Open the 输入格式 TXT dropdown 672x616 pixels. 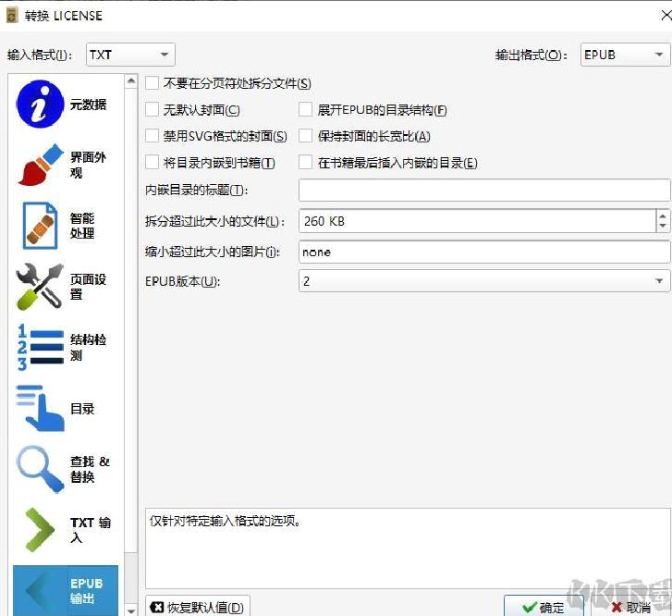click(x=130, y=55)
